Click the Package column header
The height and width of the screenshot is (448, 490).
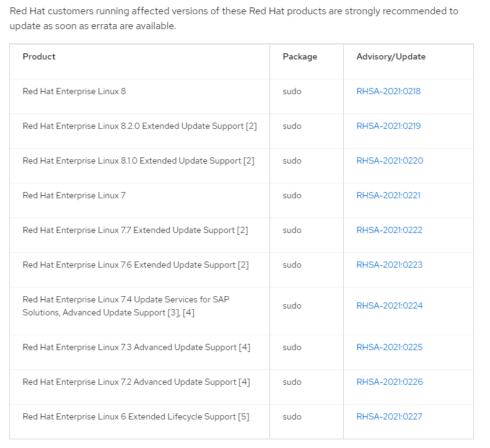pyautogui.click(x=300, y=56)
